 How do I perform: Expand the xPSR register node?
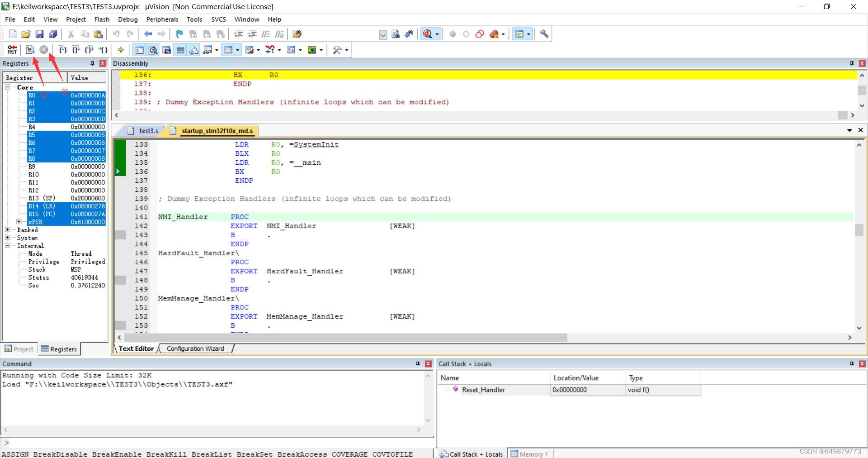tap(19, 222)
